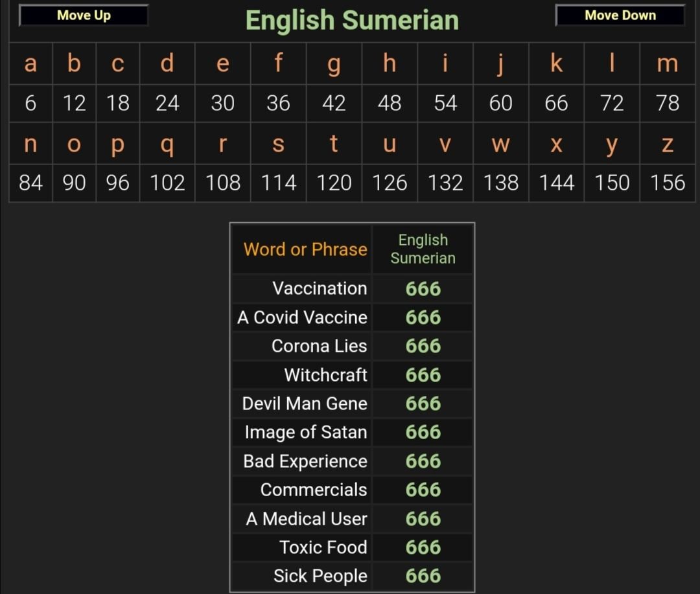Click the letter y cell
The image size is (700, 594).
(612, 144)
